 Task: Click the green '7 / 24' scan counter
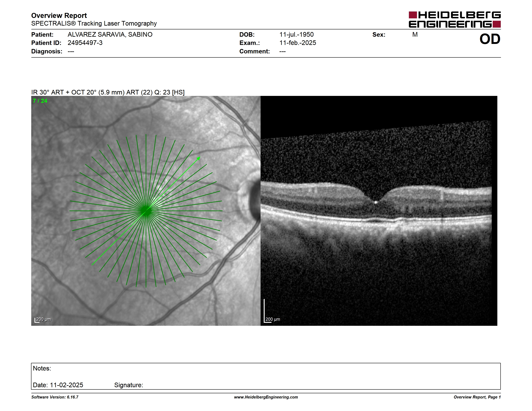click(x=40, y=101)
